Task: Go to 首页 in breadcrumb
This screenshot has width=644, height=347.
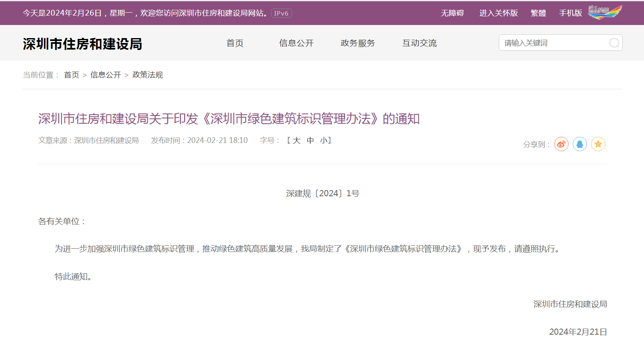Action: [x=71, y=75]
